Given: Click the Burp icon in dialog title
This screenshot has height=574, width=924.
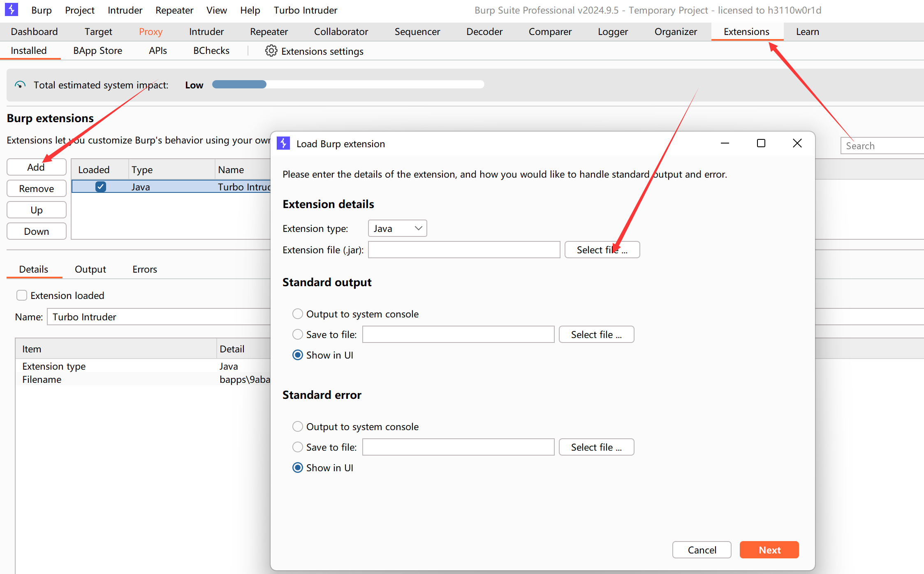Looking at the screenshot, I should [283, 143].
